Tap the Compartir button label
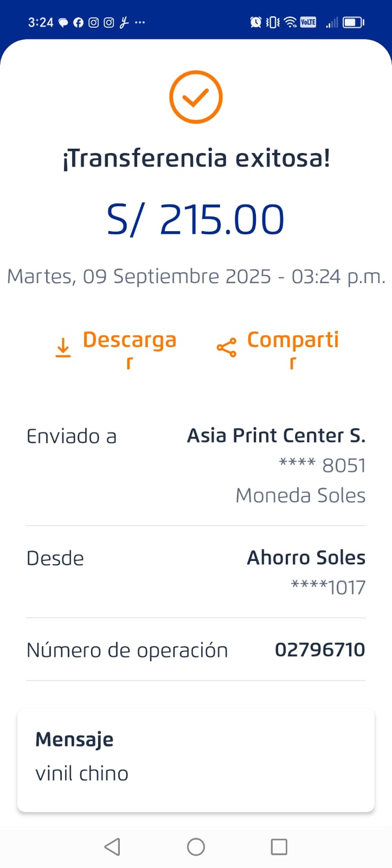The image size is (392, 868). [293, 341]
